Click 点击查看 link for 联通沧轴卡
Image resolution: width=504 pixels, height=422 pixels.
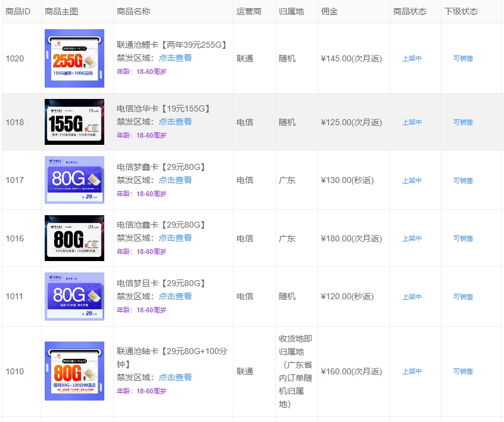(175, 377)
